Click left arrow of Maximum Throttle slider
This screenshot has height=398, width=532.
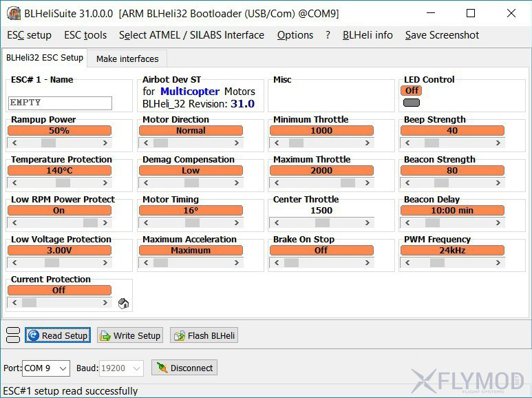click(x=277, y=182)
